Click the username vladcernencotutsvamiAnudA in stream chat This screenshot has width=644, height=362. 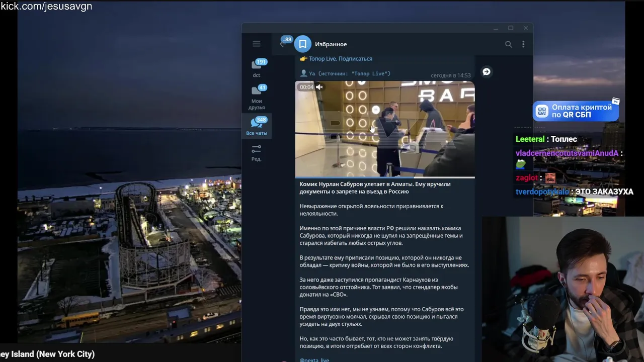pos(567,153)
